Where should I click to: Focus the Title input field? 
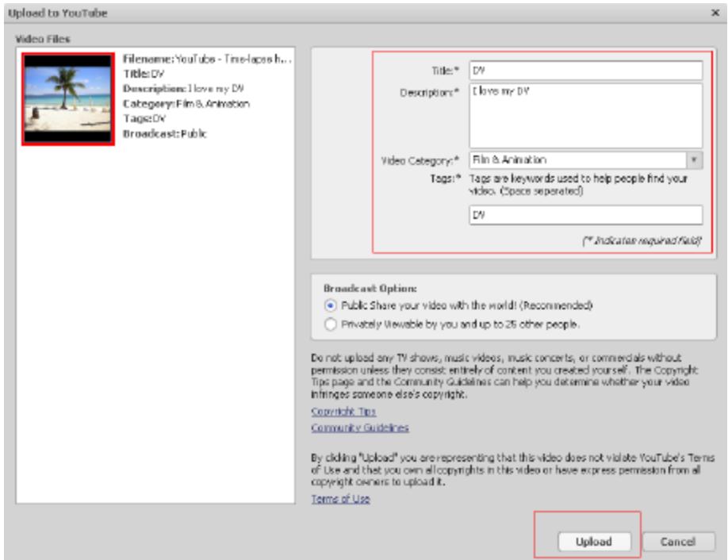coord(586,71)
